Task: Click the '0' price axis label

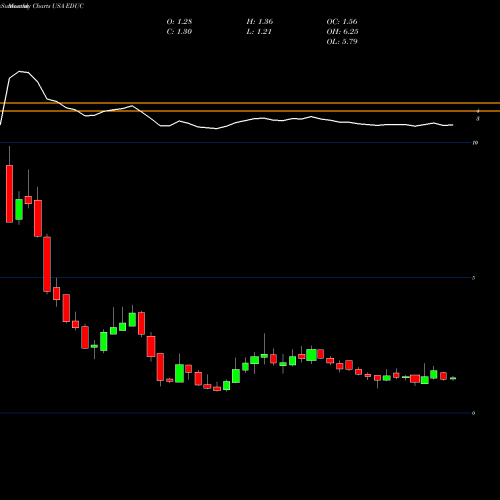Action: point(474,413)
